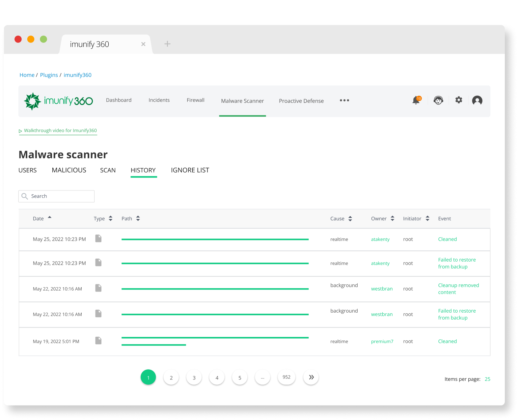This screenshot has height=420, width=518.
Task: Go to page 5
Action: [240, 378]
